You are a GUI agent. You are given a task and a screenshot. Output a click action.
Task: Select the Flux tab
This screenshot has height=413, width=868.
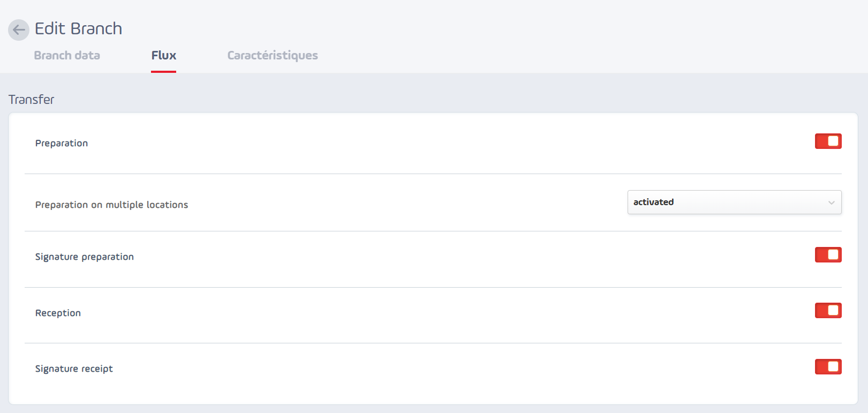click(163, 55)
